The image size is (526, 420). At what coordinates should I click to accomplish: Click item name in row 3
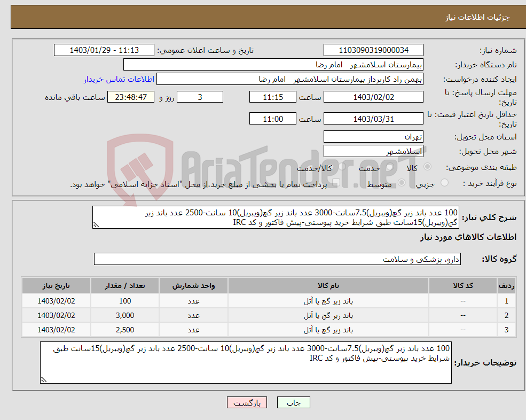tap(328, 330)
